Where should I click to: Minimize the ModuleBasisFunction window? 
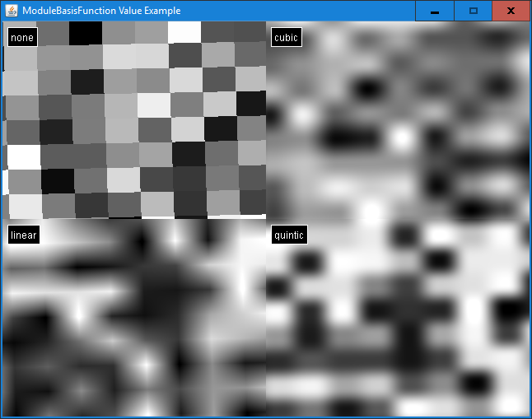click(434, 11)
